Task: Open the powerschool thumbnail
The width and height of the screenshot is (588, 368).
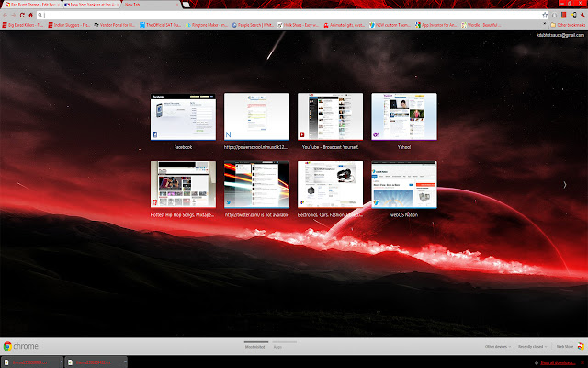Action: (x=256, y=117)
